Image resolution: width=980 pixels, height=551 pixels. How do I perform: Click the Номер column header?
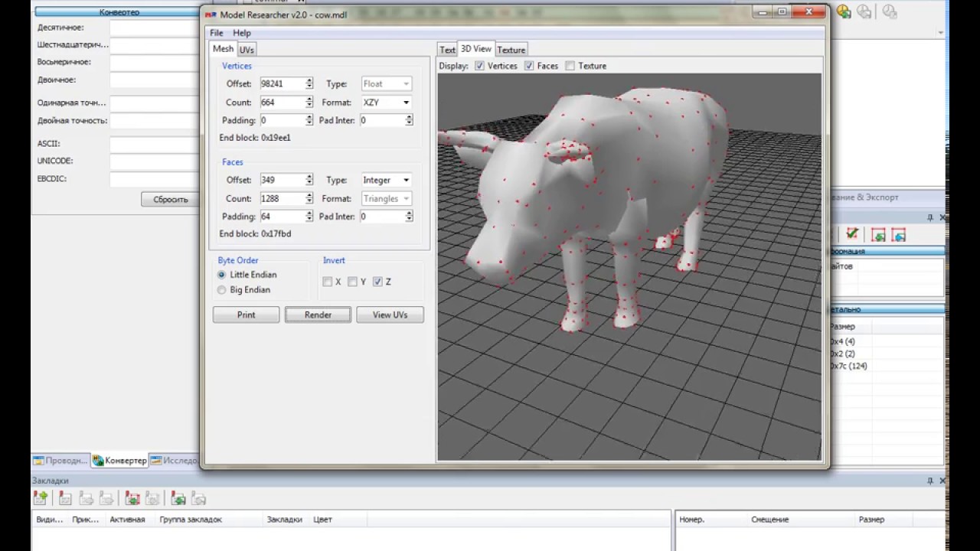point(691,520)
